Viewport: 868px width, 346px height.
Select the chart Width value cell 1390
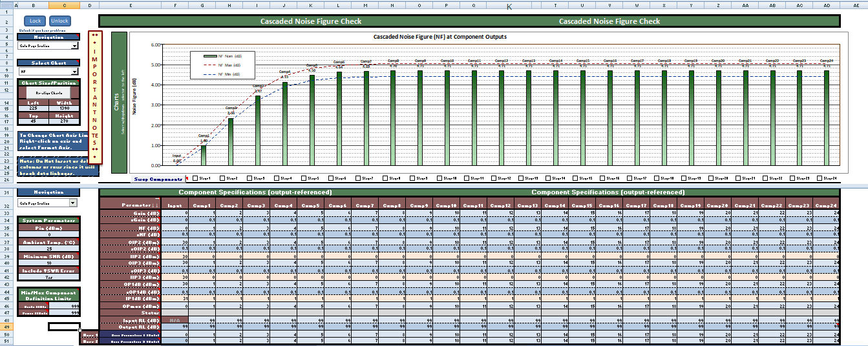coord(65,109)
